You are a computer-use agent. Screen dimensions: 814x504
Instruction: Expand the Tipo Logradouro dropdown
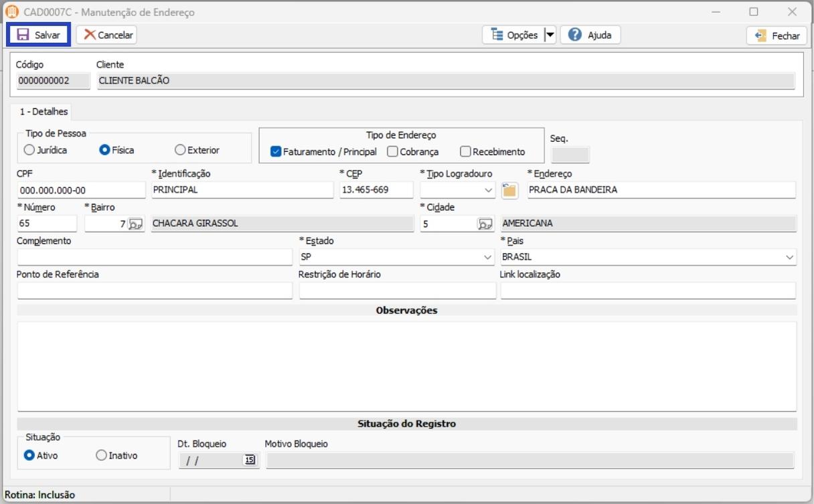(487, 190)
